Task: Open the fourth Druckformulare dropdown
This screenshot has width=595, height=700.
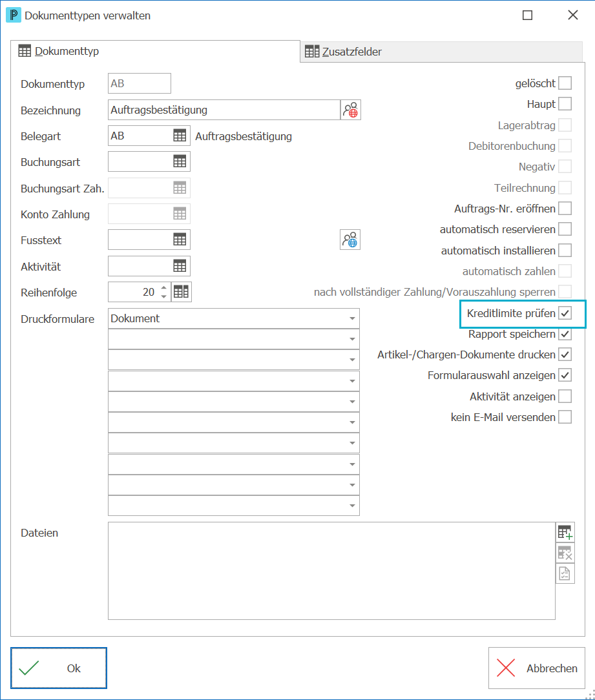Action: 234,381
